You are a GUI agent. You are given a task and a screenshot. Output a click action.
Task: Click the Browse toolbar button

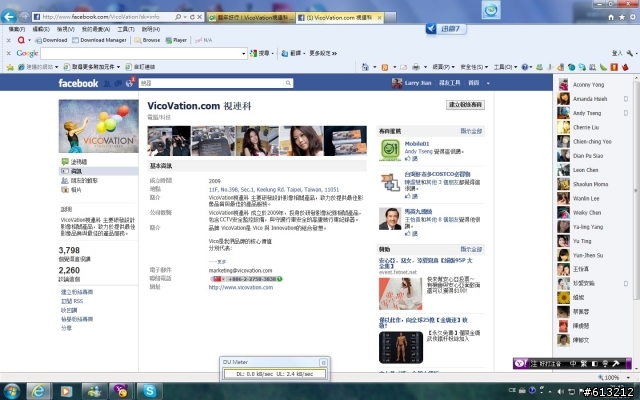click(147, 40)
